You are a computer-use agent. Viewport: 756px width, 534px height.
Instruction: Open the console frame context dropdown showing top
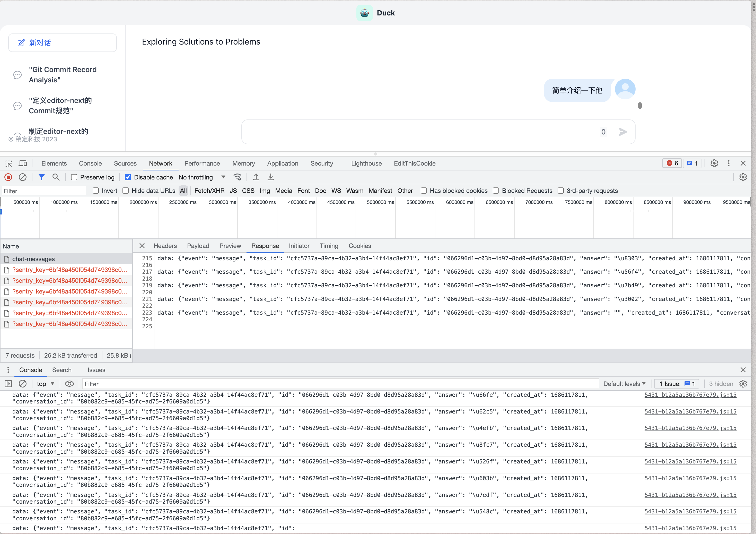[x=45, y=384]
